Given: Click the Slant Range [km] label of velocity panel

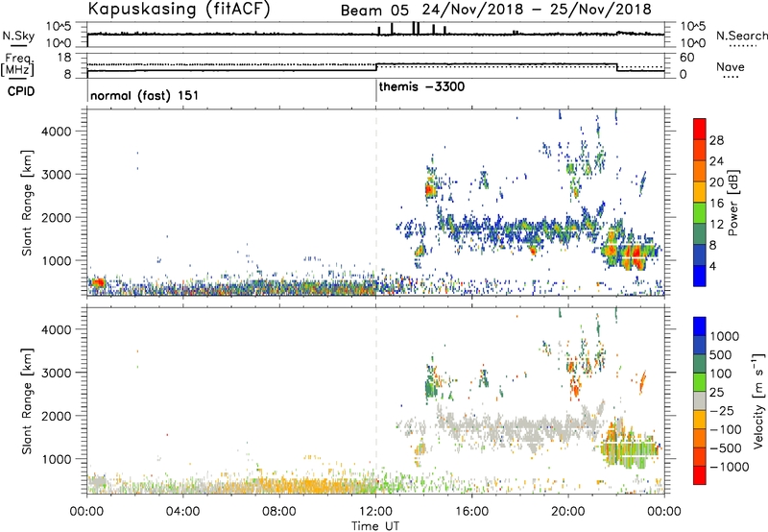Looking at the screenshot, I should point(27,400).
